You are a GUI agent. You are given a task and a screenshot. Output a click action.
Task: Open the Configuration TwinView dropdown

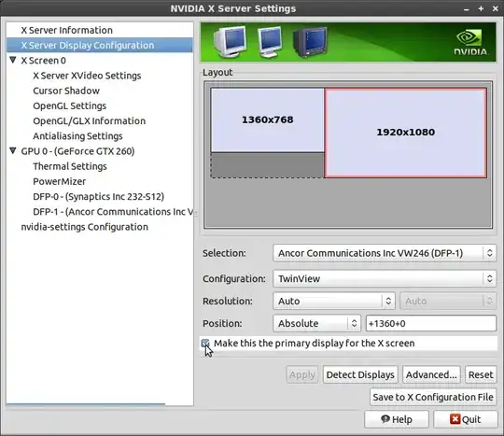[385, 278]
